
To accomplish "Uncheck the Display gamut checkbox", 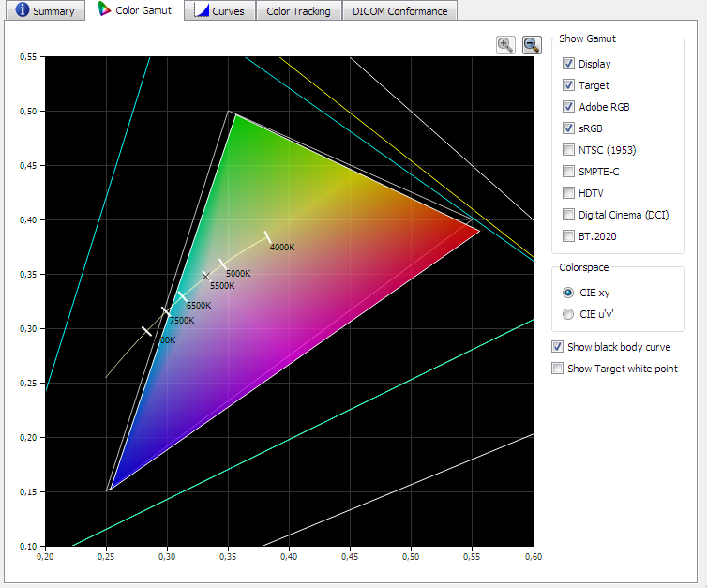I will [x=568, y=64].
